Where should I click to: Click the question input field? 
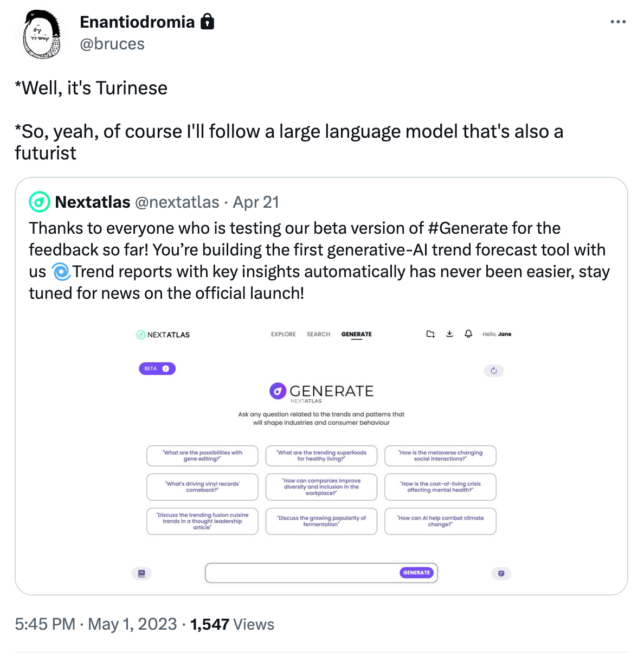tap(302, 573)
